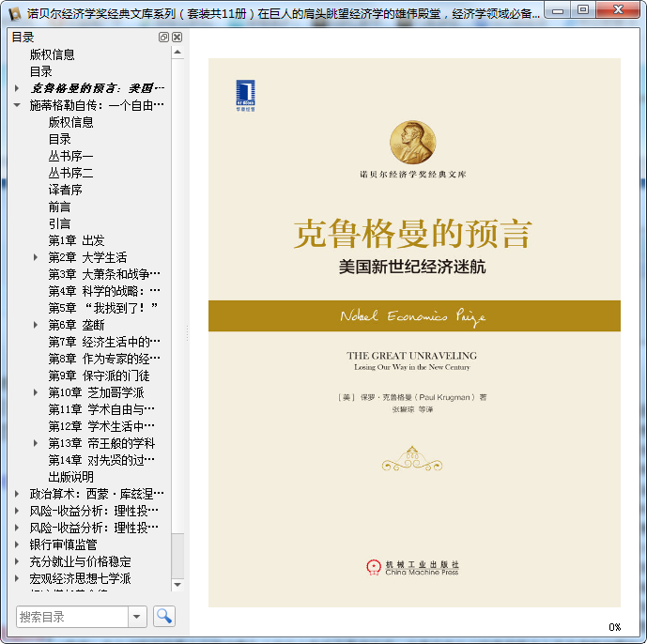Click the app icon in title bar
Screen dimensions: 647x644
15,14
